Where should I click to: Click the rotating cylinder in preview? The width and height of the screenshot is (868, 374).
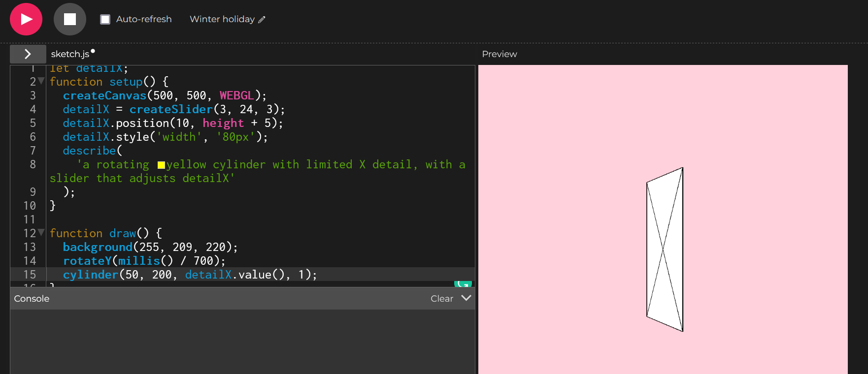pos(665,249)
